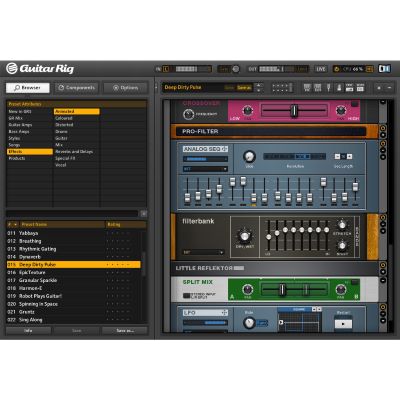Screen dimensions: 400x400
Task: Toggle Split Mix stereo input switch
Action: 187,295
